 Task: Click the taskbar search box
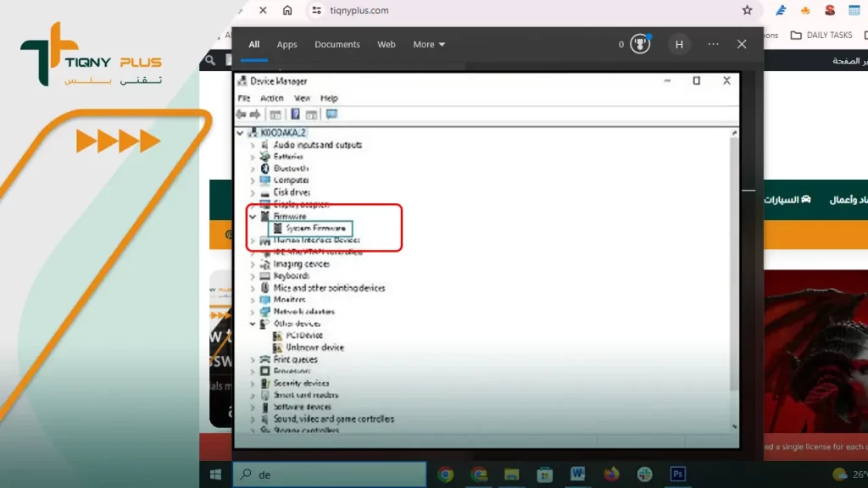tap(329, 474)
